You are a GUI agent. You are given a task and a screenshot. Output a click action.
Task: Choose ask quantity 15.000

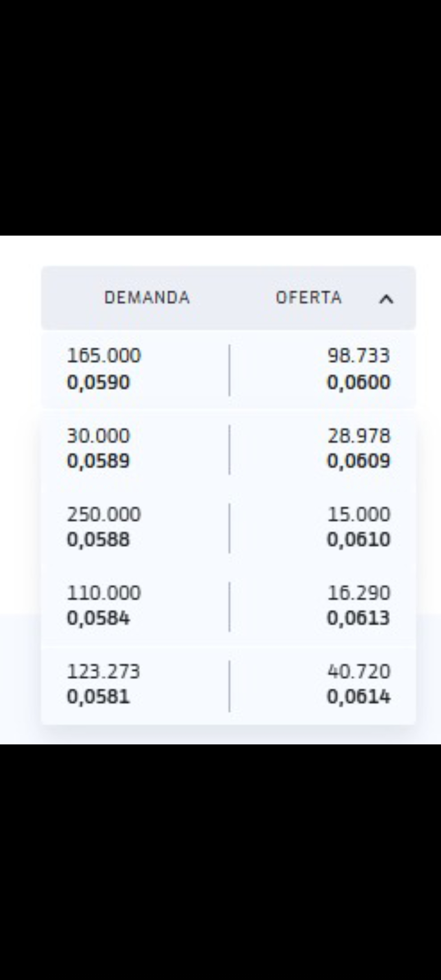(x=359, y=514)
